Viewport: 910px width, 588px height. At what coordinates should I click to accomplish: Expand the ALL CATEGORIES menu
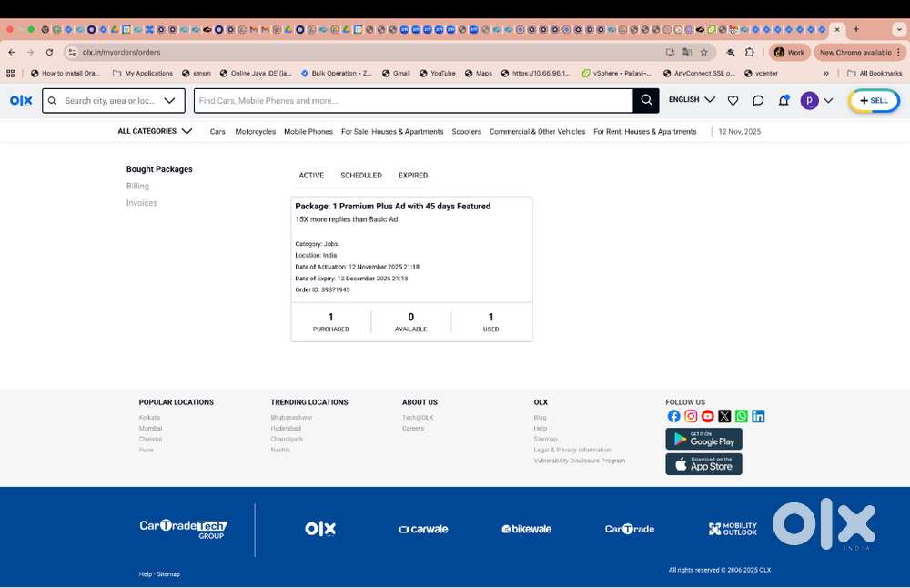(155, 131)
